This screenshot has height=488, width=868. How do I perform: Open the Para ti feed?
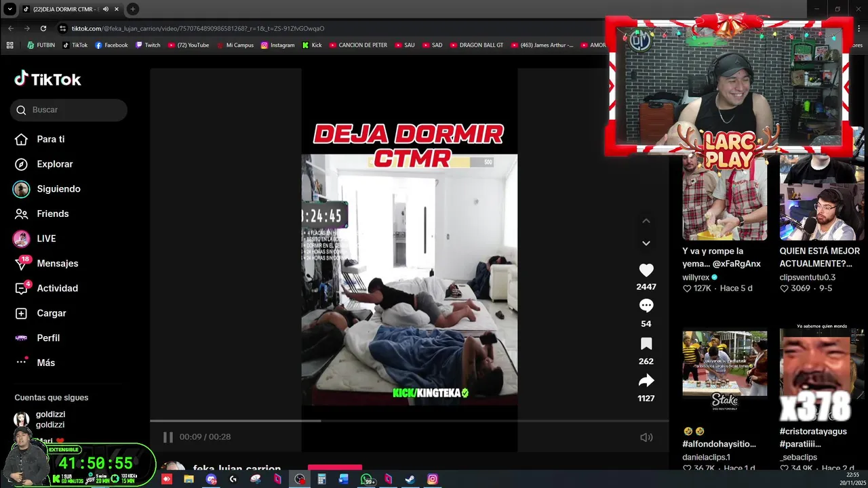39,139
